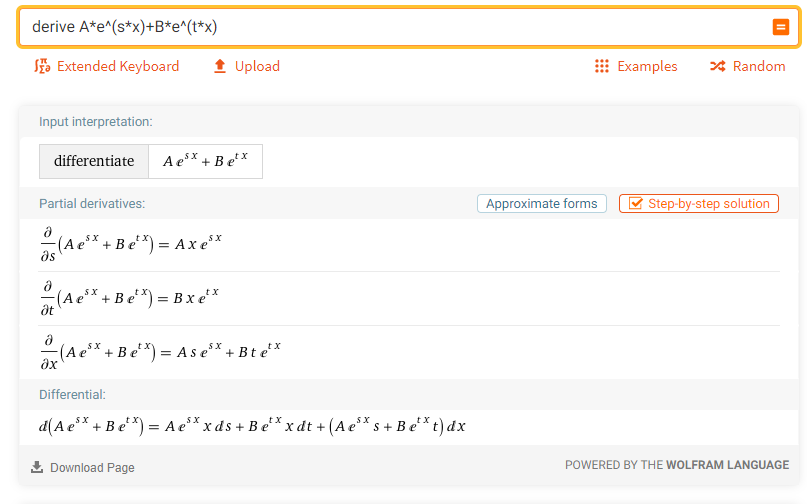Select the partial derivative with respect to t
This screenshot has width=807, height=504.
coord(128,298)
